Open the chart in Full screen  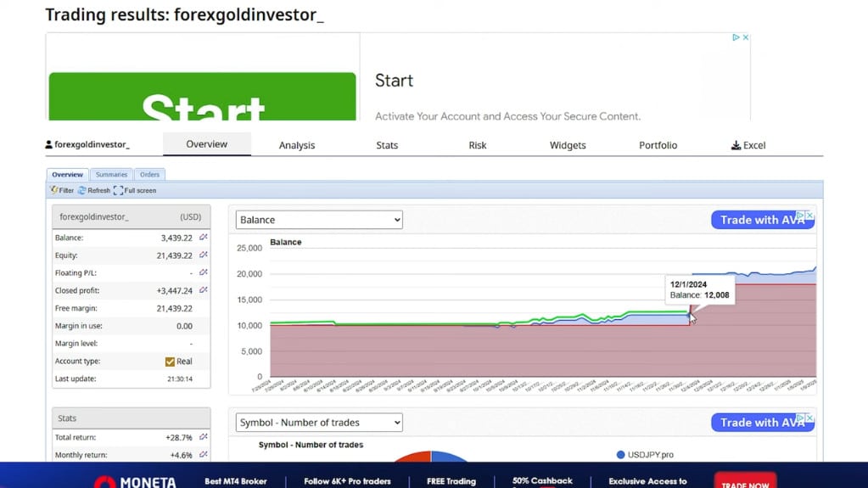coord(118,191)
